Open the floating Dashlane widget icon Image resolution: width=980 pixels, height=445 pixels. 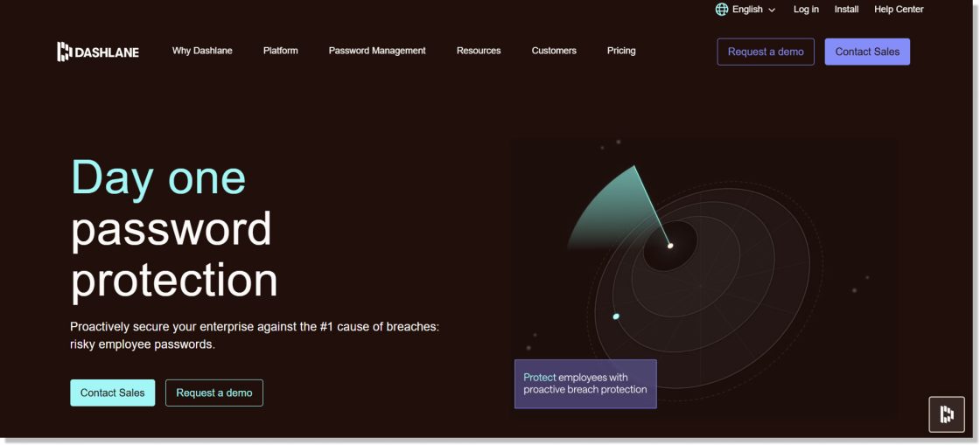pyautogui.click(x=946, y=414)
